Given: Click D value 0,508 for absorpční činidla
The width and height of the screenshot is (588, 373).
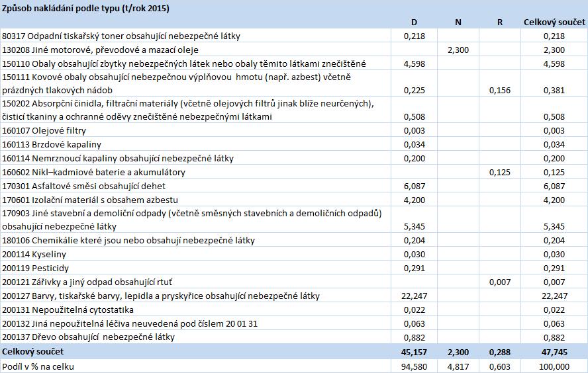Looking at the screenshot, I should tap(414, 117).
